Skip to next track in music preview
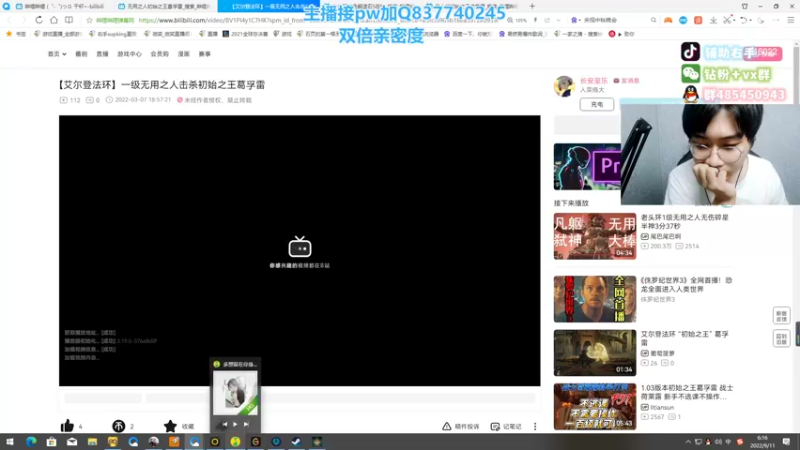 tap(246, 424)
